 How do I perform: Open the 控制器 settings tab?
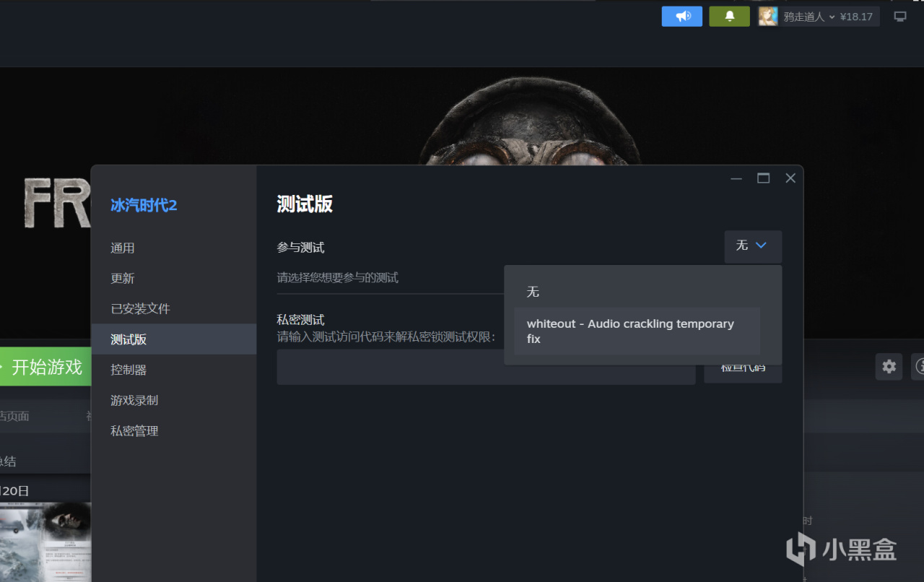click(174, 370)
